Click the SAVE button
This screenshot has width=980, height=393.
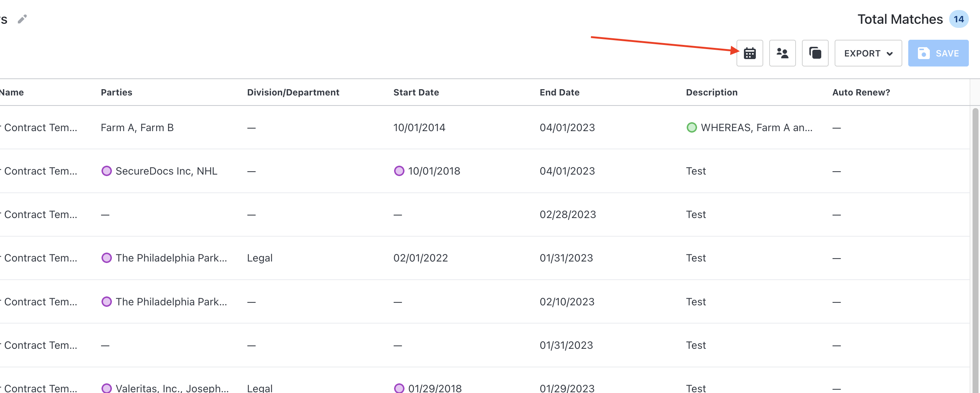(938, 53)
